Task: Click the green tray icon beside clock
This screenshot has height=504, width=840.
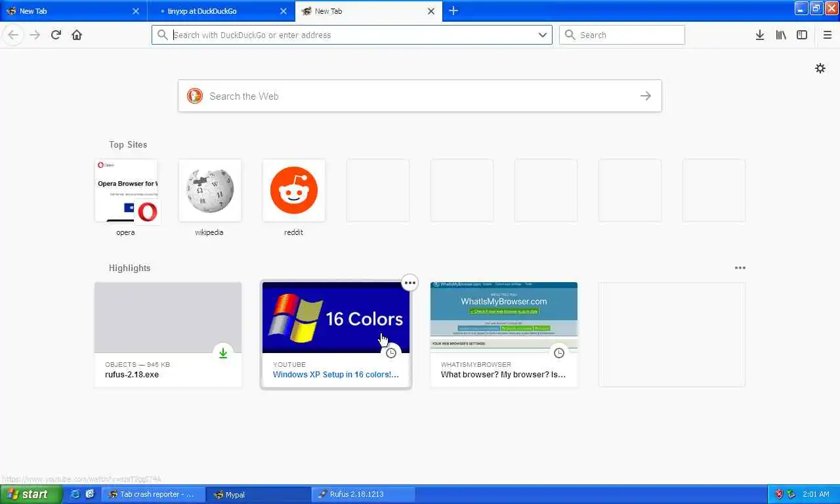Action: point(791,494)
